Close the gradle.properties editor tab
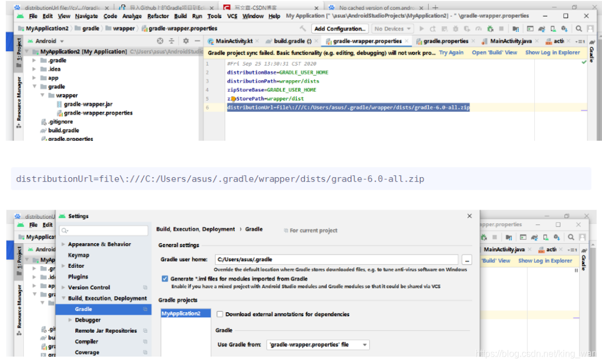Screen dimensions: 602x364 (x=473, y=41)
